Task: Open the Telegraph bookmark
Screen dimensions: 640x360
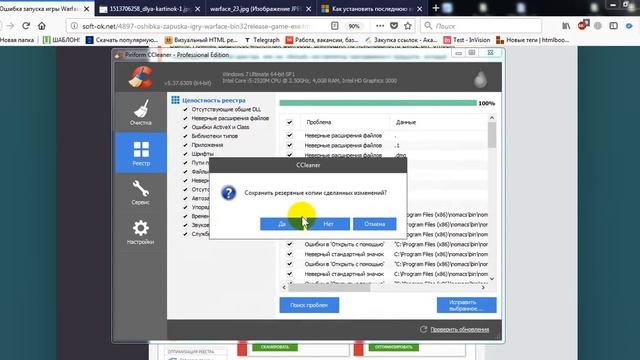Action: (x=262, y=40)
